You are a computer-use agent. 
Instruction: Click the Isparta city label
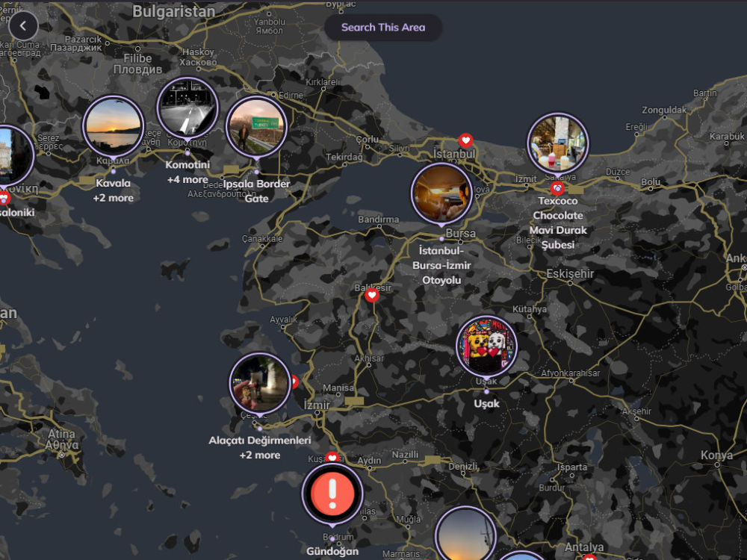click(x=572, y=467)
